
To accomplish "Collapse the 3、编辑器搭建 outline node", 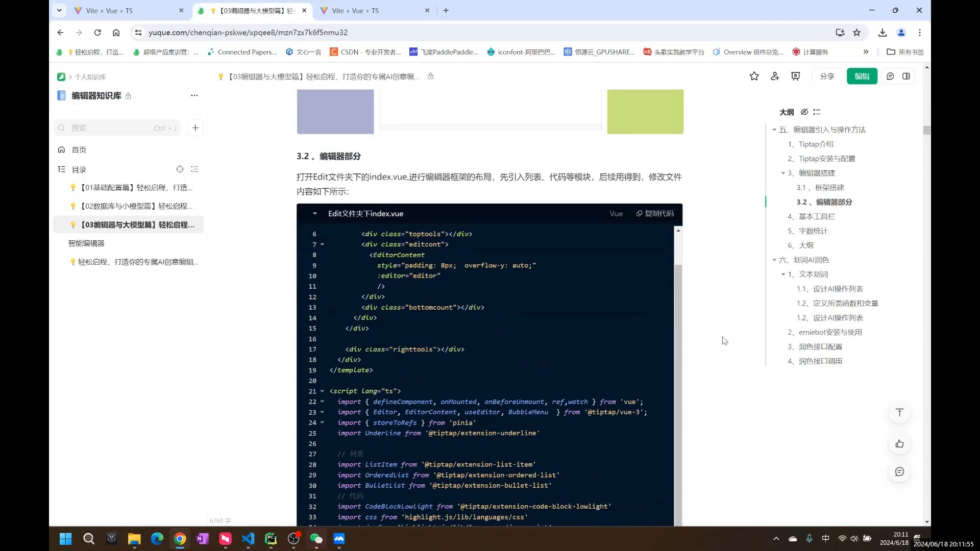I will point(783,173).
